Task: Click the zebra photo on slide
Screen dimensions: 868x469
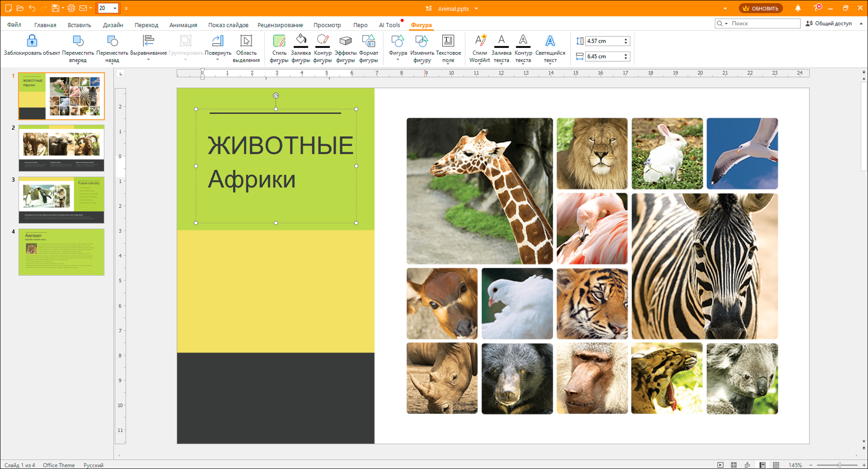Action: tap(705, 266)
